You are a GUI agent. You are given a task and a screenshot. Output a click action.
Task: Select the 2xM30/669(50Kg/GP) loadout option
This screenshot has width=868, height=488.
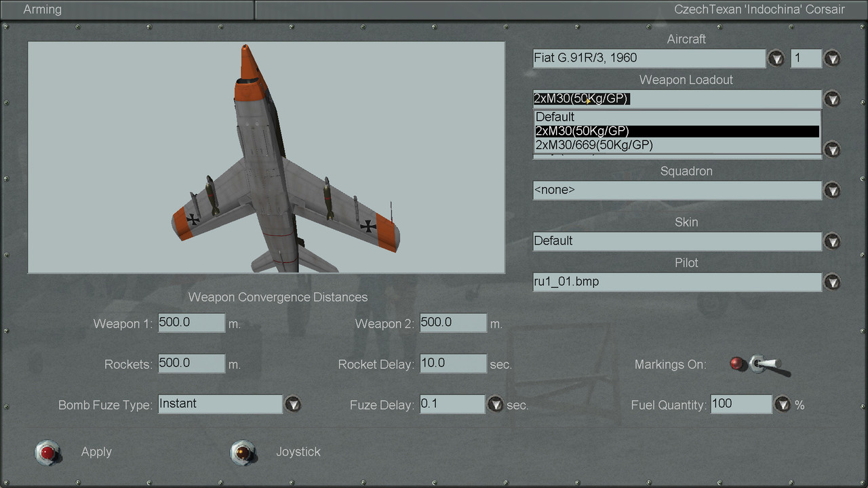click(677, 145)
